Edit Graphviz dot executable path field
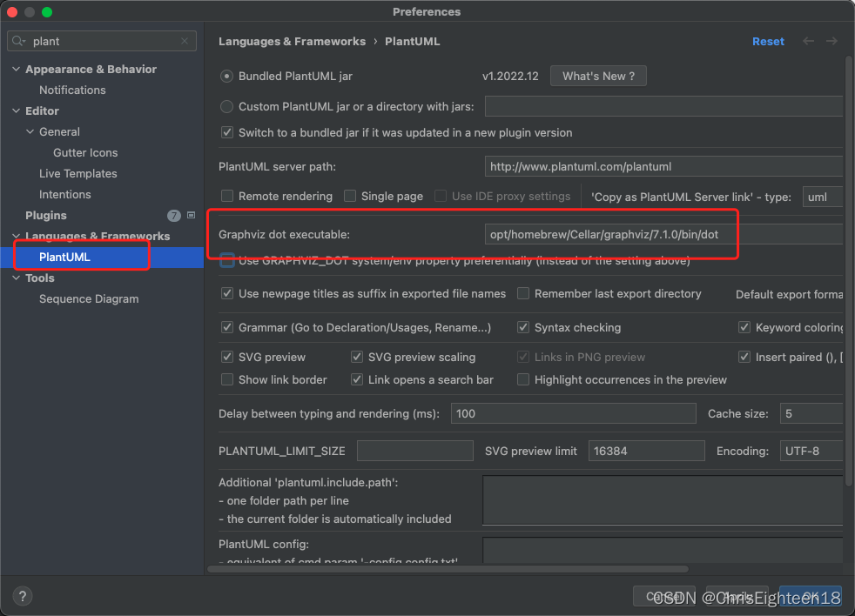855x616 pixels. coord(663,234)
